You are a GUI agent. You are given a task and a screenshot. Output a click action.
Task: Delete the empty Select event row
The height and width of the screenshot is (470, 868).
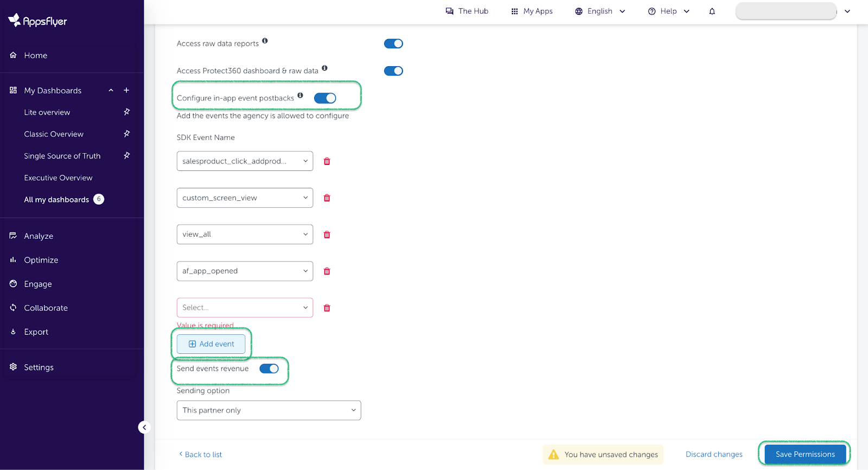tap(327, 308)
